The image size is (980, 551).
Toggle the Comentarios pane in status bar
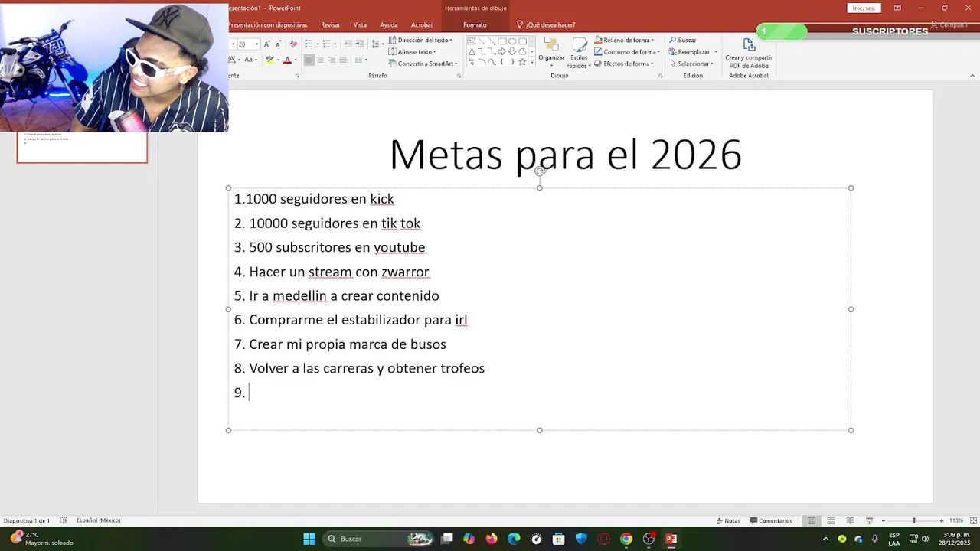pyautogui.click(x=771, y=520)
